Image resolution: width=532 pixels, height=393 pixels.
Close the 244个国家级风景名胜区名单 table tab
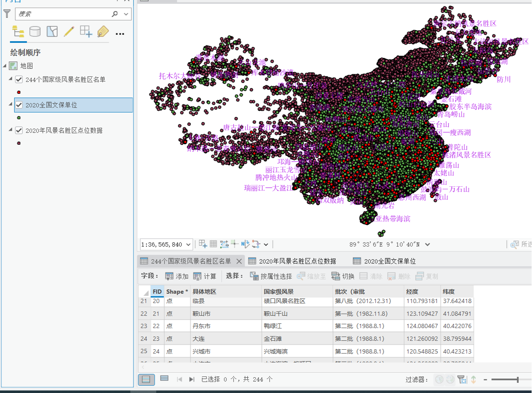click(x=239, y=261)
